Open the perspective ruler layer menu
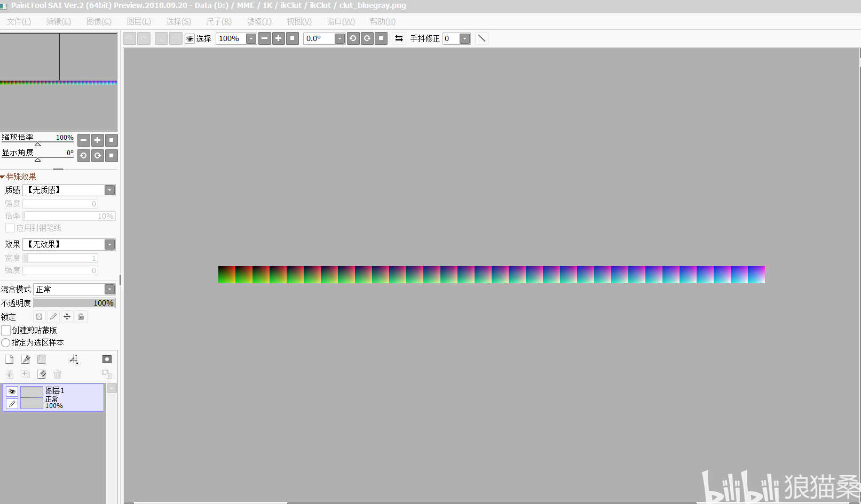This screenshot has height=504, width=861. [74, 359]
